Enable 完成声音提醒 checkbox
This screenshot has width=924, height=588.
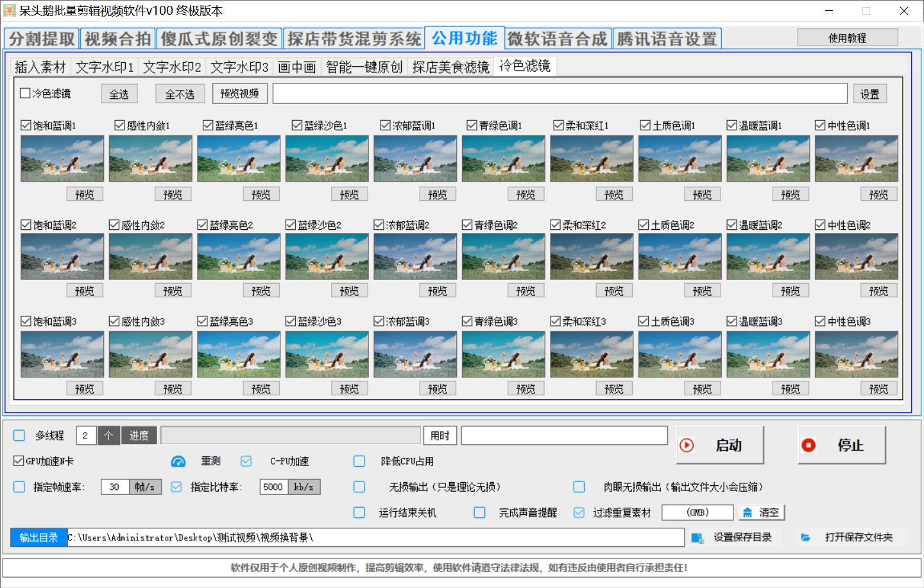click(x=479, y=512)
